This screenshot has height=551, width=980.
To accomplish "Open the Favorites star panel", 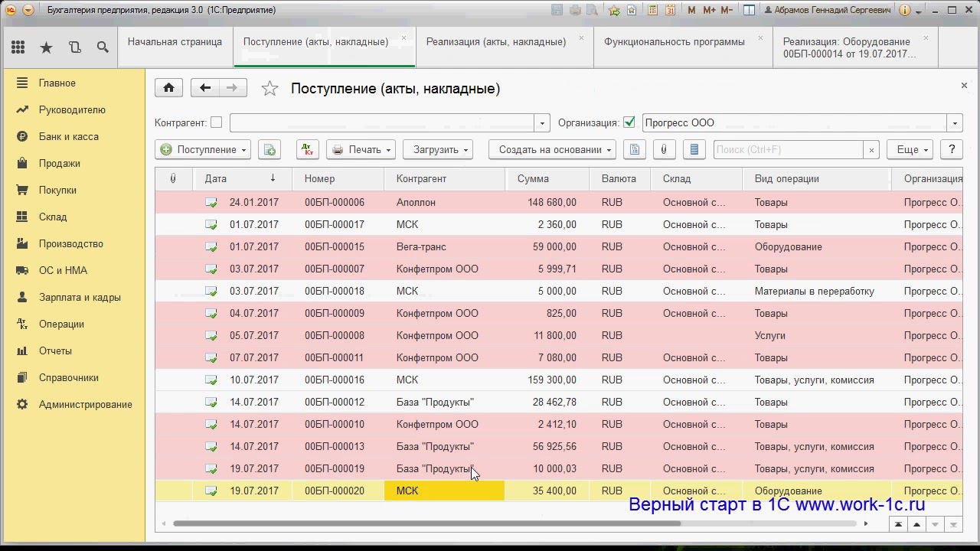I will coord(47,47).
